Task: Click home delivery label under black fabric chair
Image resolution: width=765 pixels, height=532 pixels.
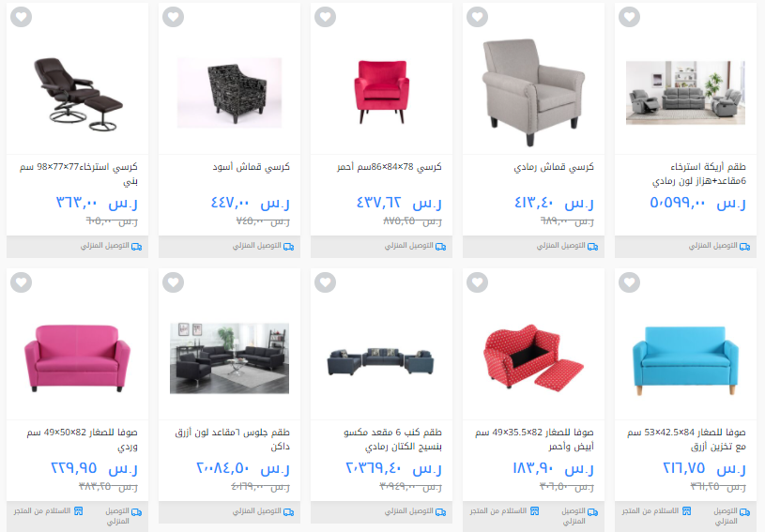Action: [x=256, y=246]
